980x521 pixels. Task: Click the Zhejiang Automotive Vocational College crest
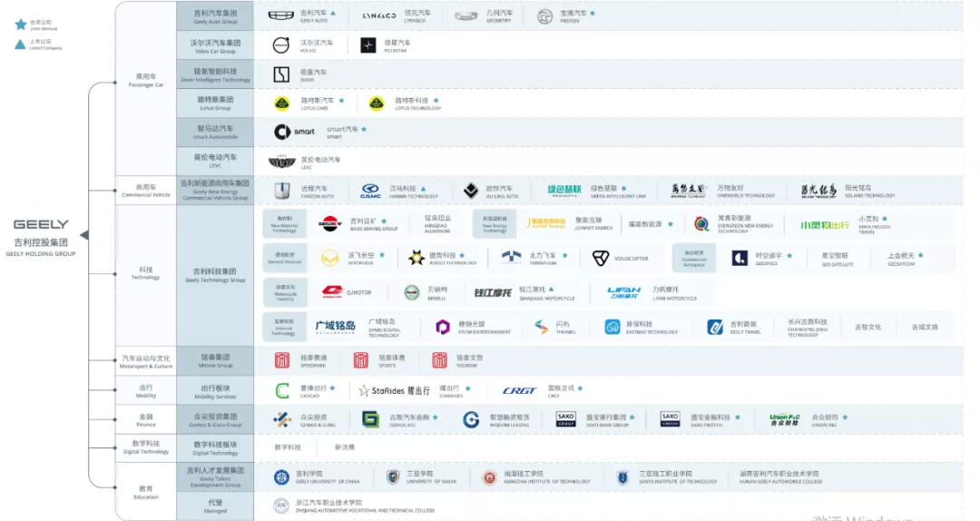(x=281, y=506)
